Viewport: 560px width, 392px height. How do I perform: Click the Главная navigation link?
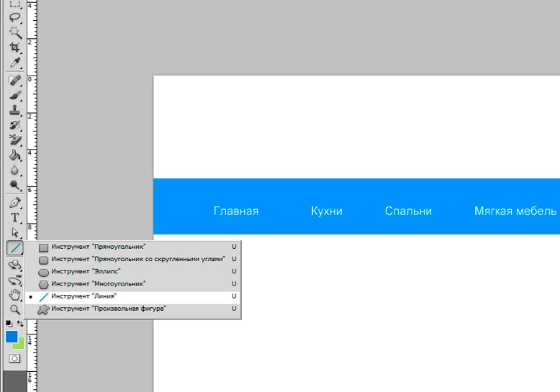(x=236, y=211)
